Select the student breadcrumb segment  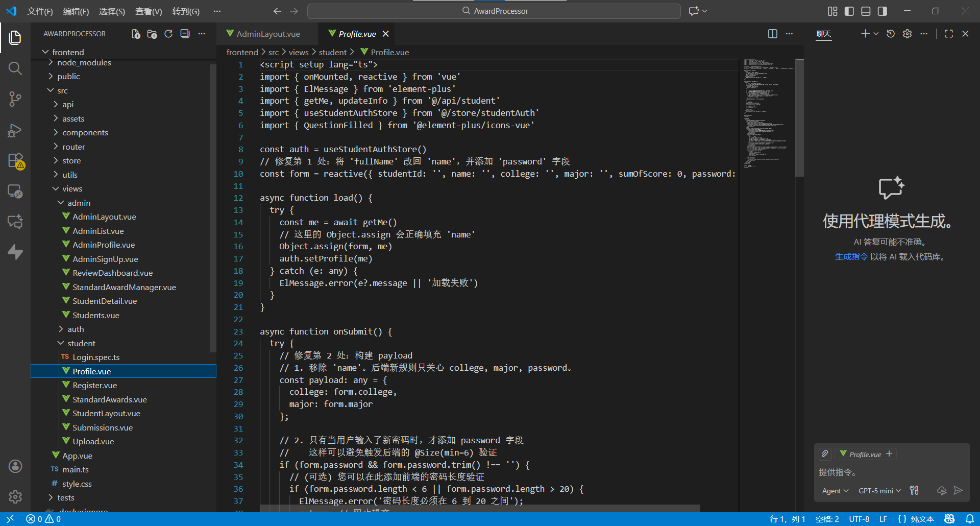click(332, 52)
